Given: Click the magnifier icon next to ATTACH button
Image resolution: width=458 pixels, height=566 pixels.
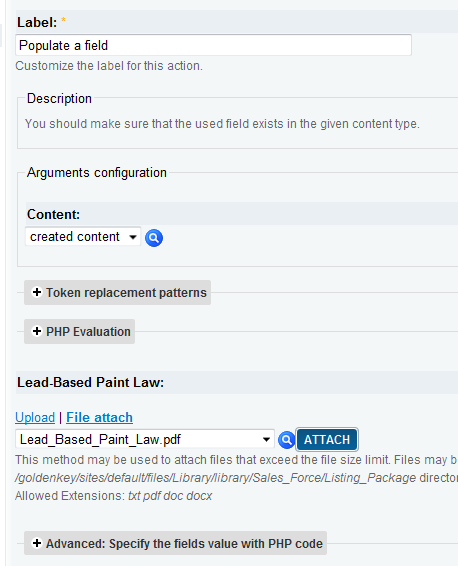Looking at the screenshot, I should [287, 440].
